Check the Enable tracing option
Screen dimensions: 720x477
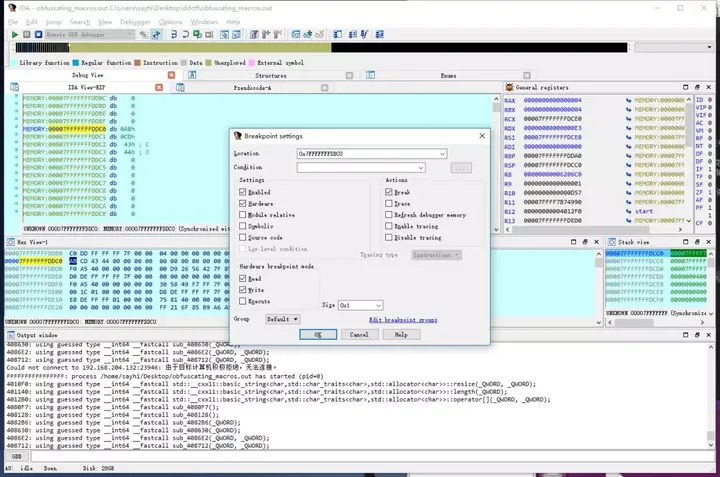pyautogui.click(x=389, y=226)
